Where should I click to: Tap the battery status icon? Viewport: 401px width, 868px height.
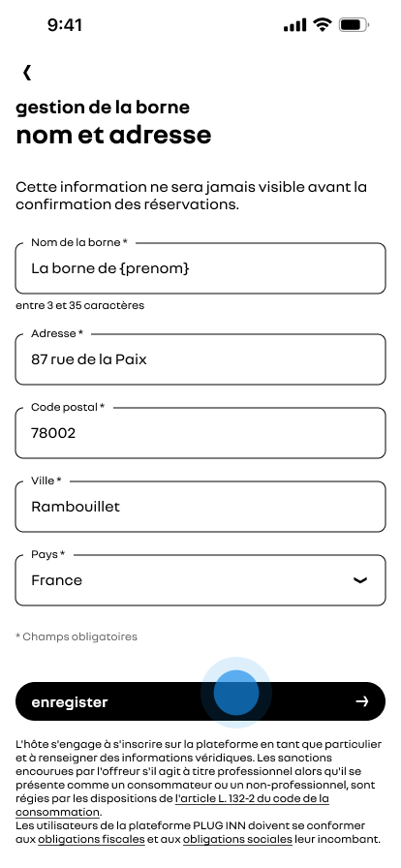click(x=354, y=25)
